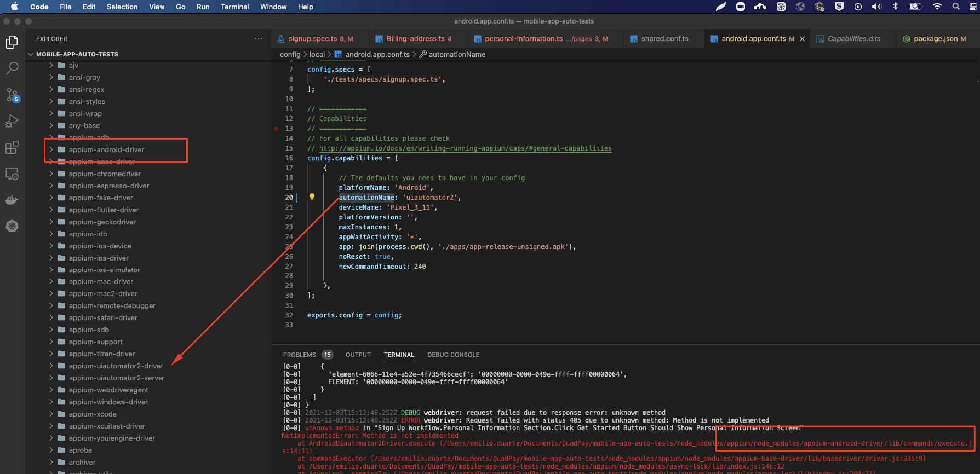
Task: Expand the appium-webdriveragent folder
Action: coord(51,390)
